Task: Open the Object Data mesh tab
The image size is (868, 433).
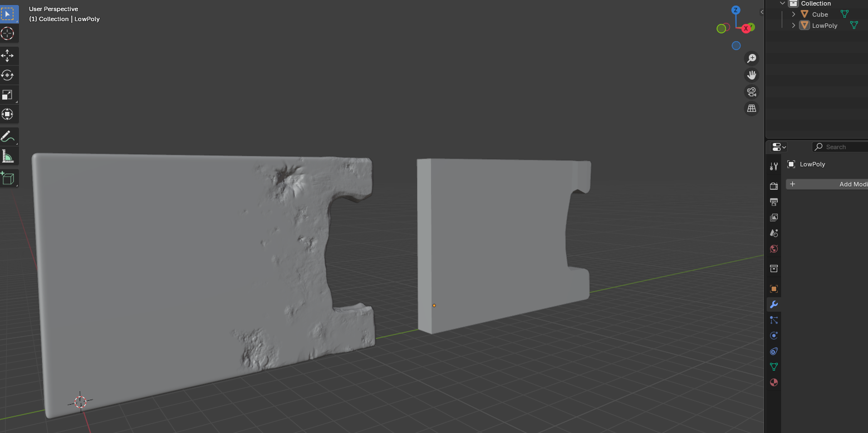Action: click(773, 367)
